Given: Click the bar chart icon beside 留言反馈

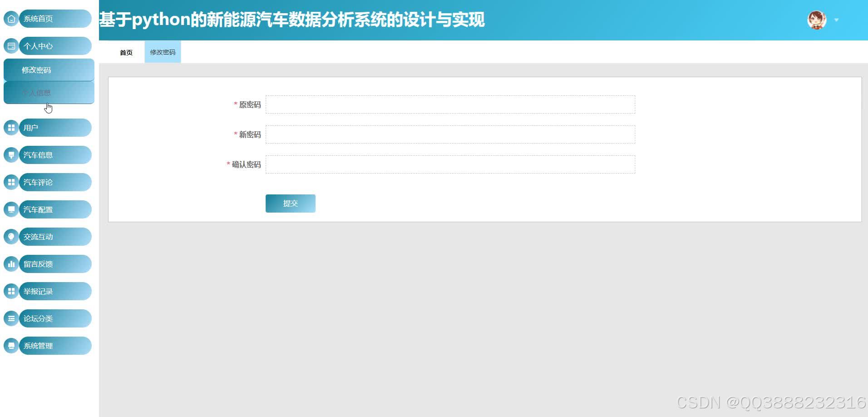Looking at the screenshot, I should click(11, 264).
